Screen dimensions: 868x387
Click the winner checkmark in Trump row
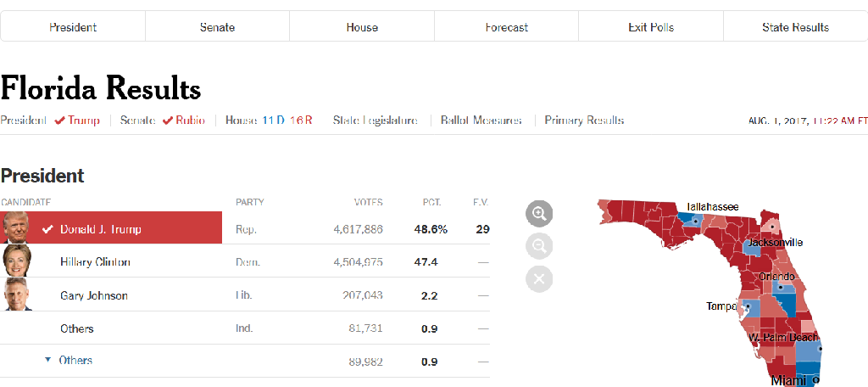click(x=48, y=229)
